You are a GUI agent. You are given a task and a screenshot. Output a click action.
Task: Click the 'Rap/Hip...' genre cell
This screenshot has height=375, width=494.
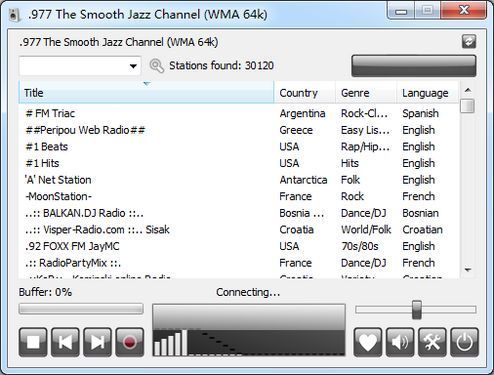(x=365, y=147)
